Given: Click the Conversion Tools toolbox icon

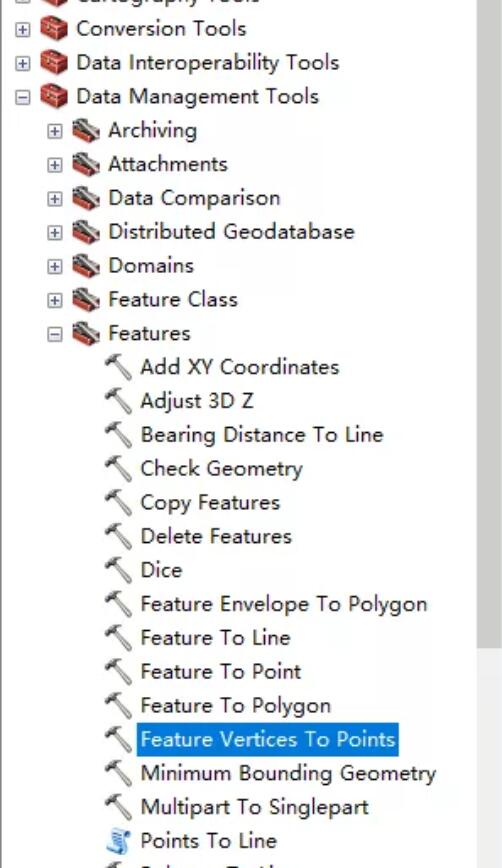Looking at the screenshot, I should click(x=54, y=29).
